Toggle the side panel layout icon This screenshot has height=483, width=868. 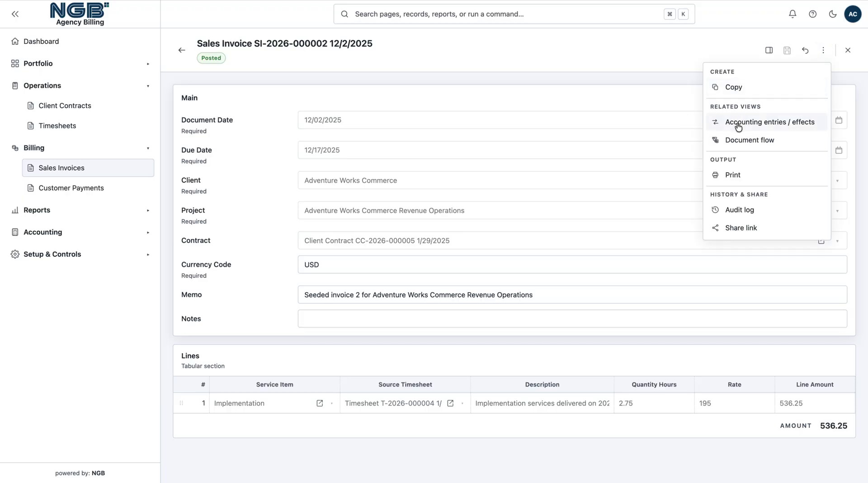769,50
